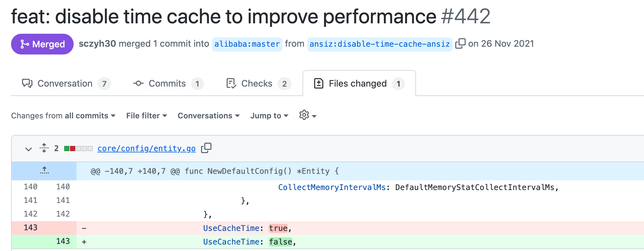Click the sczyh30 username link
The width and height of the screenshot is (644, 251).
97,44
